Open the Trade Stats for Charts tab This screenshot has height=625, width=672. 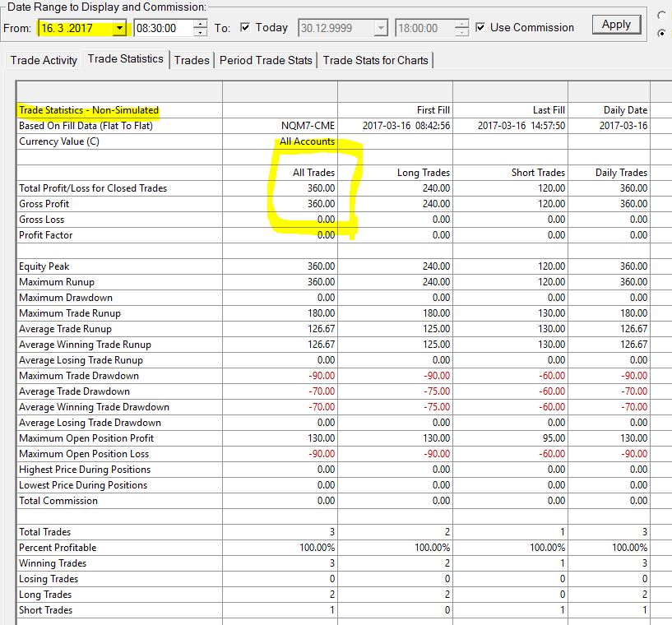coord(375,60)
